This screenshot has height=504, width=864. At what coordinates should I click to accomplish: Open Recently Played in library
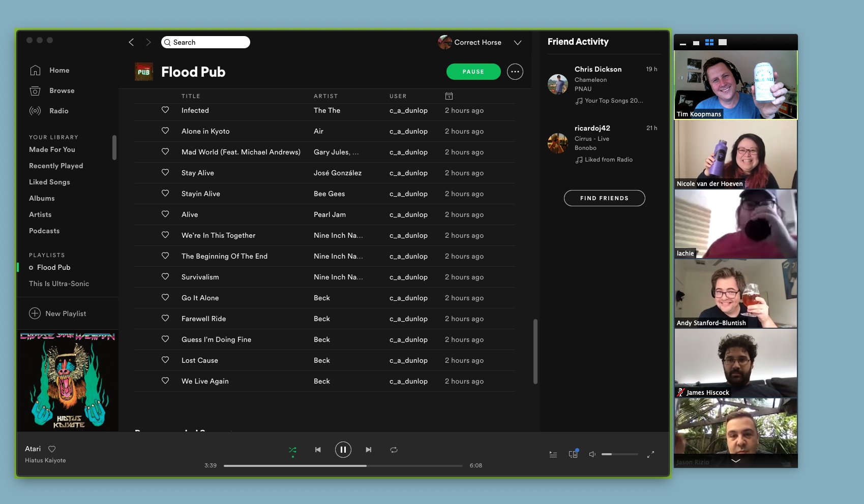coord(56,166)
